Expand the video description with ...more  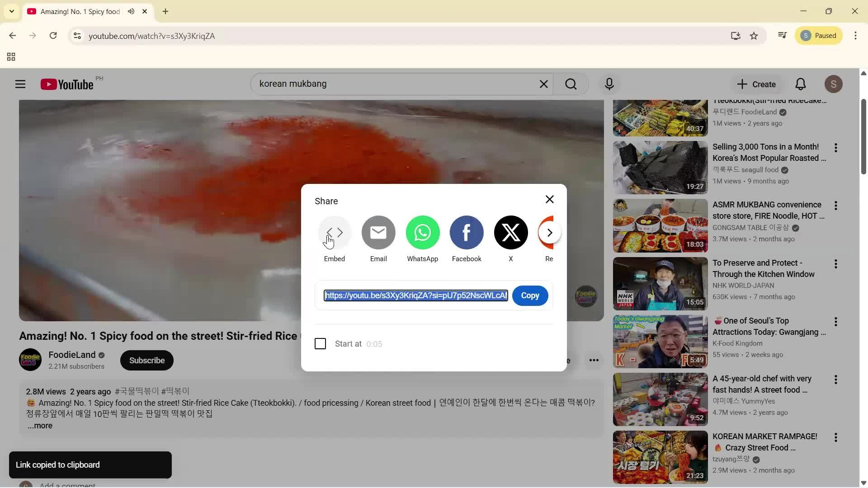[x=40, y=425]
